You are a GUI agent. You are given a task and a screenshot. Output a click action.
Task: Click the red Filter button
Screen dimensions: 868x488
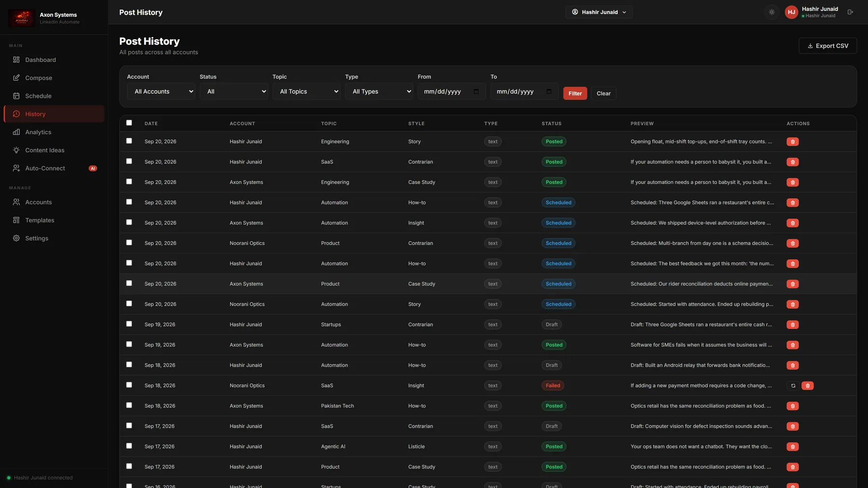point(575,94)
